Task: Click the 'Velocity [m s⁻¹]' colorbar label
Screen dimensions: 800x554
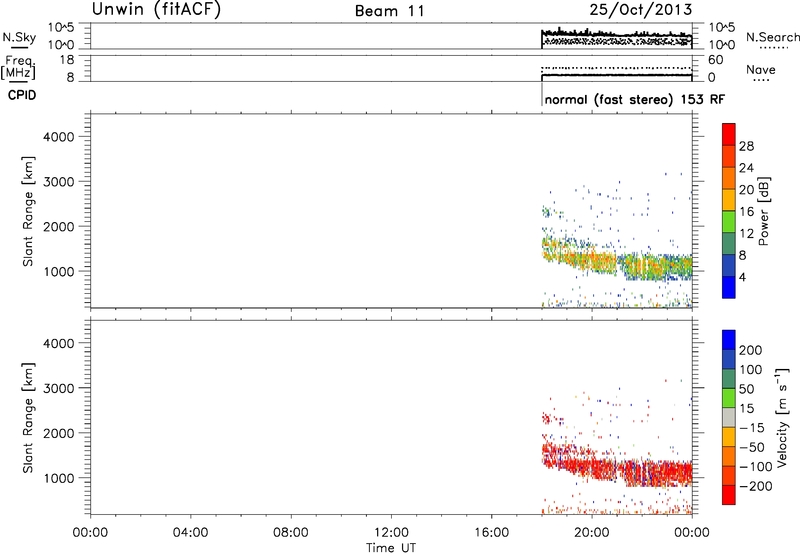Action: point(781,417)
